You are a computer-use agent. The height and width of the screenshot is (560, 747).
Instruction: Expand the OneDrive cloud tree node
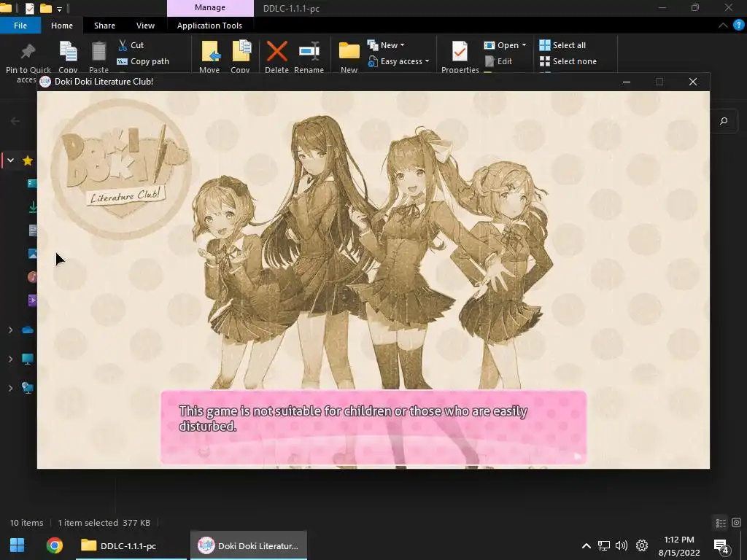click(10, 330)
